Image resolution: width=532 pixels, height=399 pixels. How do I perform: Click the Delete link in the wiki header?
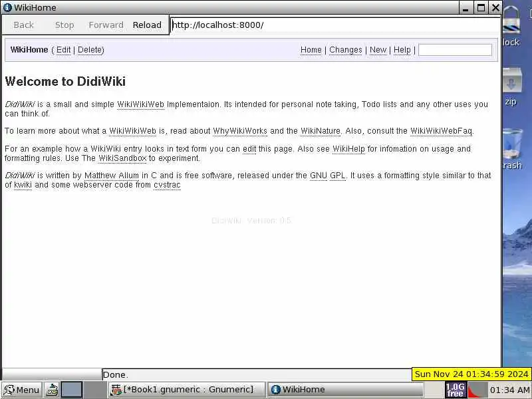pyautogui.click(x=90, y=50)
